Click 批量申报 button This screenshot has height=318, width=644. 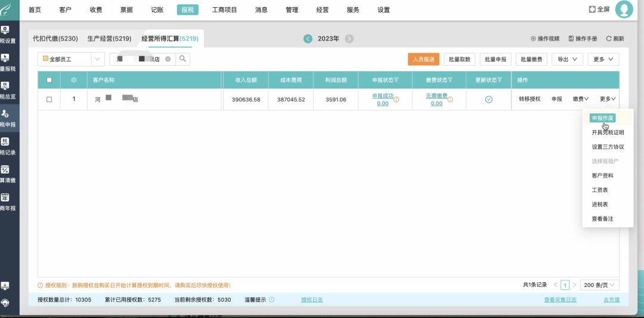click(495, 59)
